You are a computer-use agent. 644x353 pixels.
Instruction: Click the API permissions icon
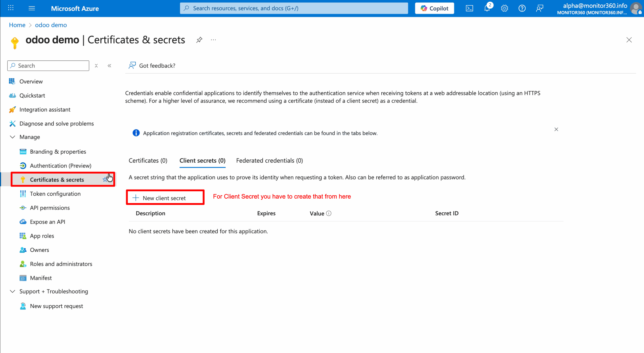coord(23,208)
